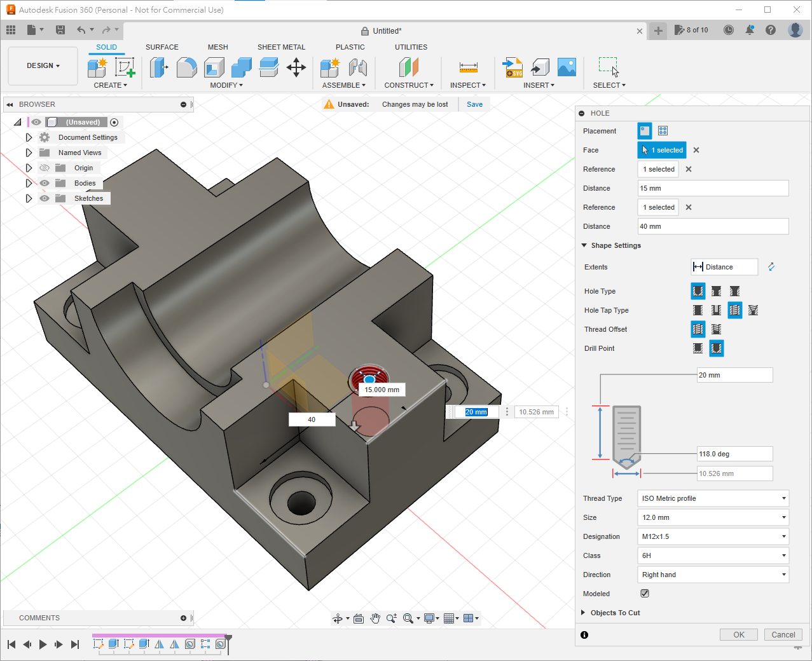Click the flip direction icon beside Extents
Screen dimensions: 812x661
(x=771, y=267)
